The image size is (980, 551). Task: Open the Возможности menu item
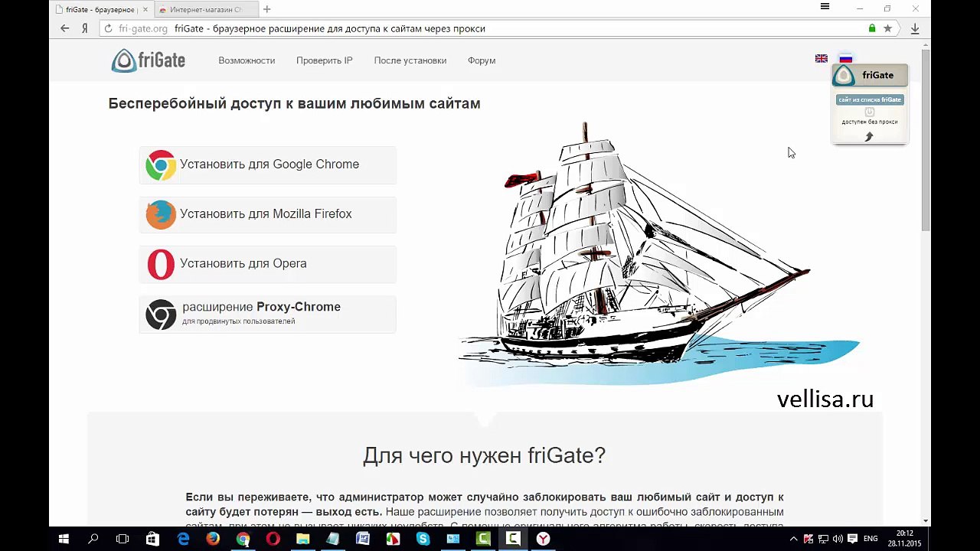click(247, 60)
